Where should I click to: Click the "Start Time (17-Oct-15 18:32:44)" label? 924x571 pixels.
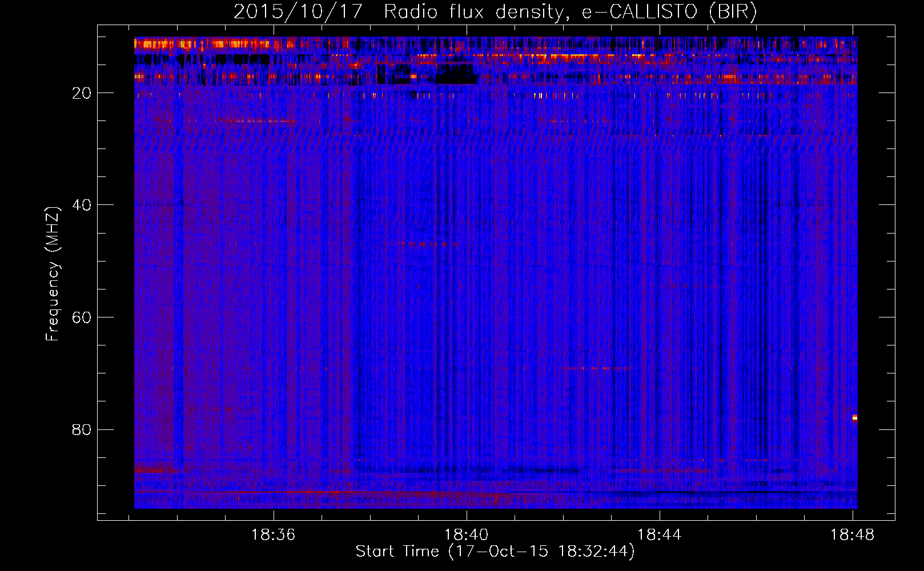coord(495,552)
